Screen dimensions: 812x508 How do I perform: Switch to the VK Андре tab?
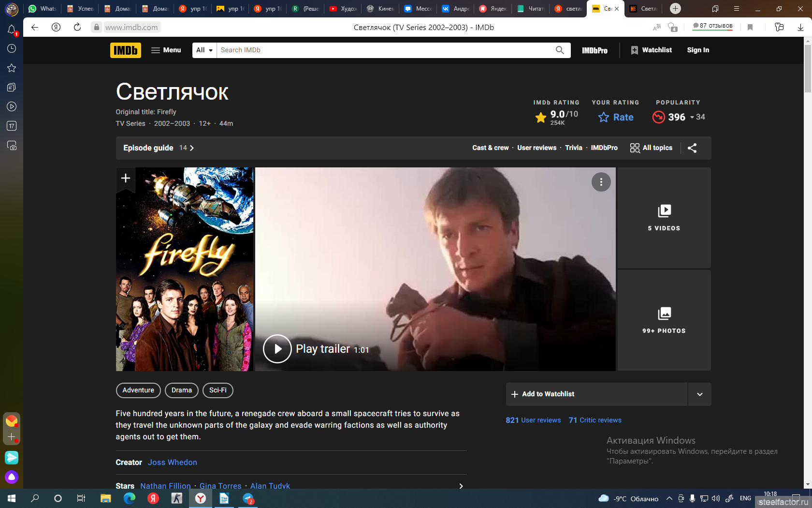[x=455, y=9]
